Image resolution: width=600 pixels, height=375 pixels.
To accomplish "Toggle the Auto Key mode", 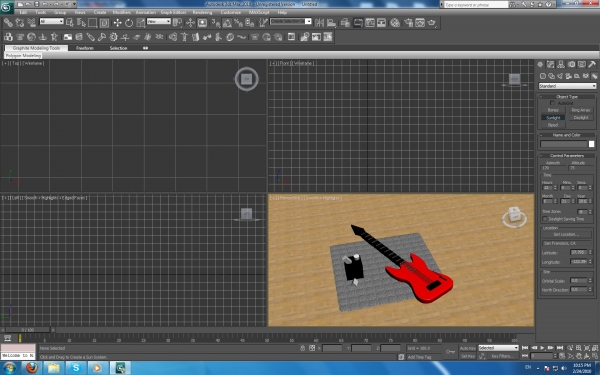I will 468,348.
